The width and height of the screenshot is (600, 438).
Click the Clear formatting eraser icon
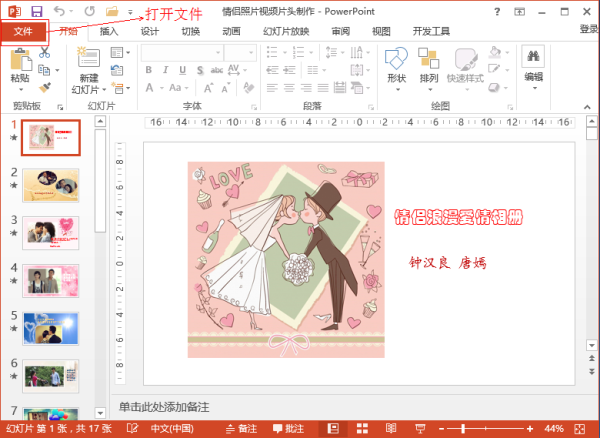pyautogui.click(x=249, y=88)
